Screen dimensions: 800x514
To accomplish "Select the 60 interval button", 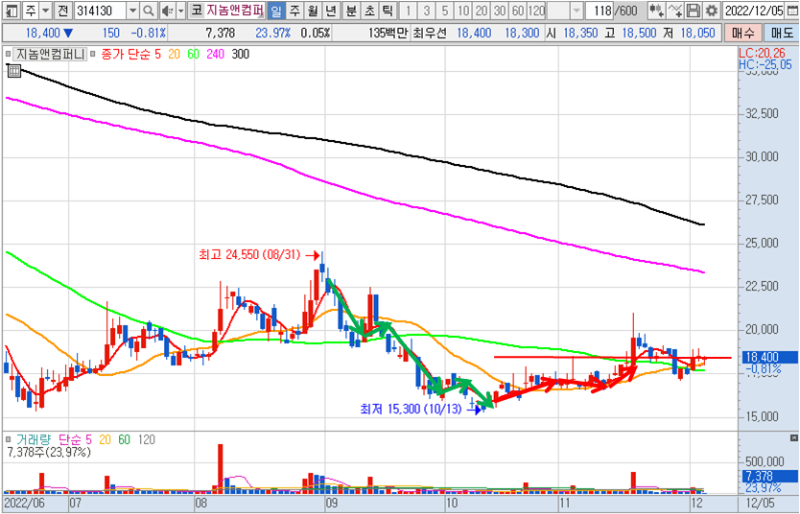I will pyautogui.click(x=518, y=10).
